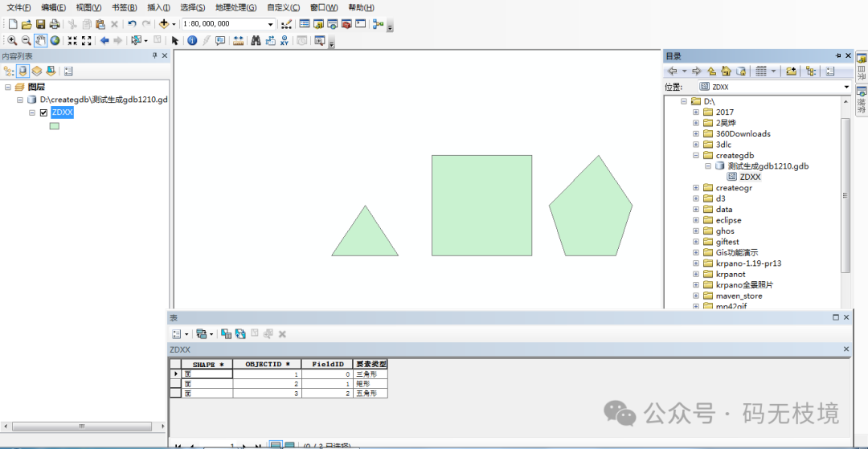Click the ZDXX layer green symbol swatch
The image size is (868, 449).
pos(55,126)
